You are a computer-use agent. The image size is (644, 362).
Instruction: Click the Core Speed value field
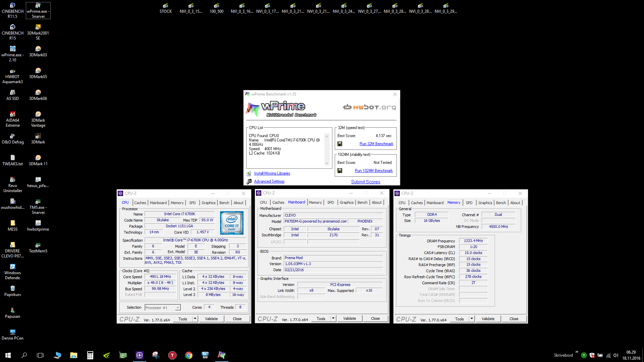[x=160, y=277]
